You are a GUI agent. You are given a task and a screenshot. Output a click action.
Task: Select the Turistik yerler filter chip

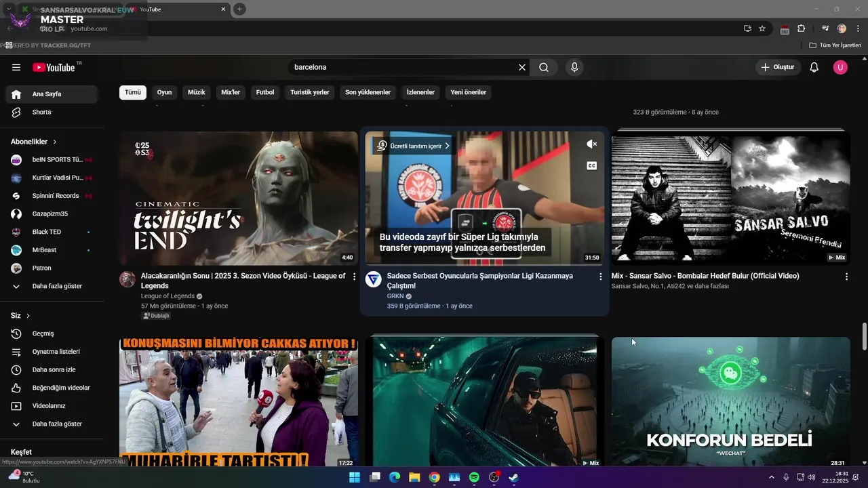(x=310, y=92)
